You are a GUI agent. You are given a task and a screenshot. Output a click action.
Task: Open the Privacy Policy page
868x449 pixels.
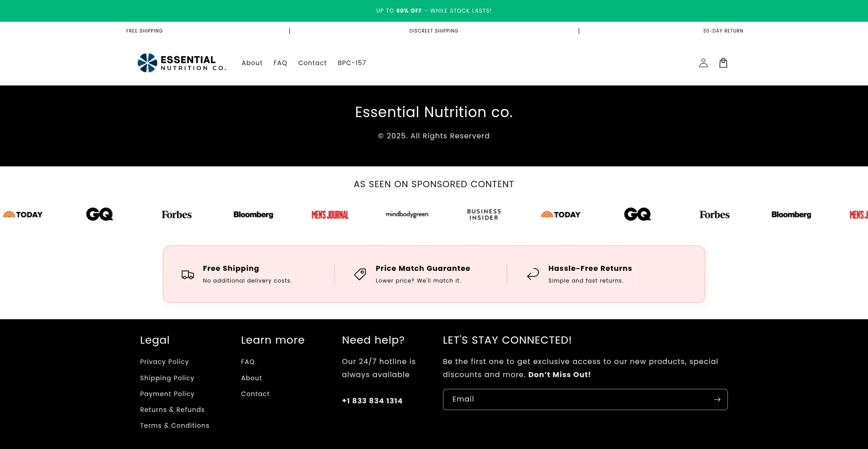(x=164, y=362)
